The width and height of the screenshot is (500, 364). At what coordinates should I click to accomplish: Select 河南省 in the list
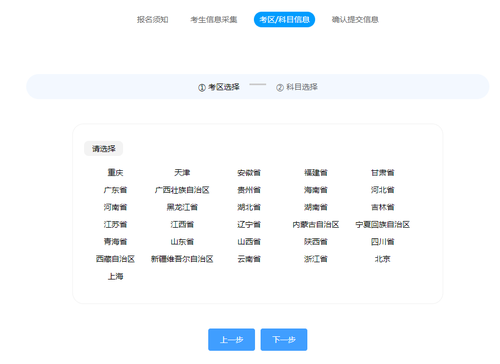coord(115,207)
